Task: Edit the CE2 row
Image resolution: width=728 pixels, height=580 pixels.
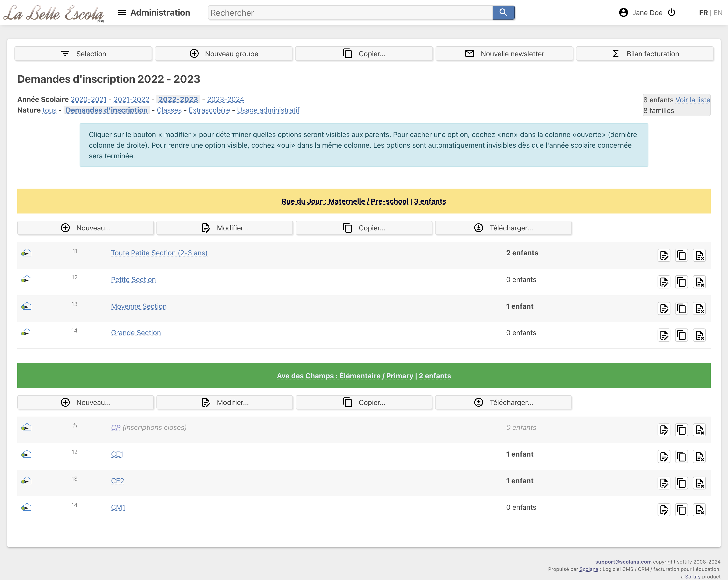Action: click(x=664, y=483)
